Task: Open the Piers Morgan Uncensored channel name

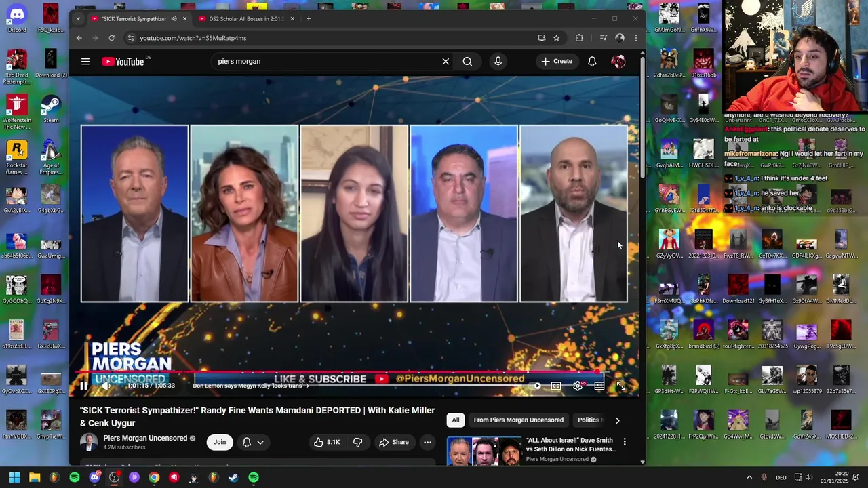Action: point(145,438)
